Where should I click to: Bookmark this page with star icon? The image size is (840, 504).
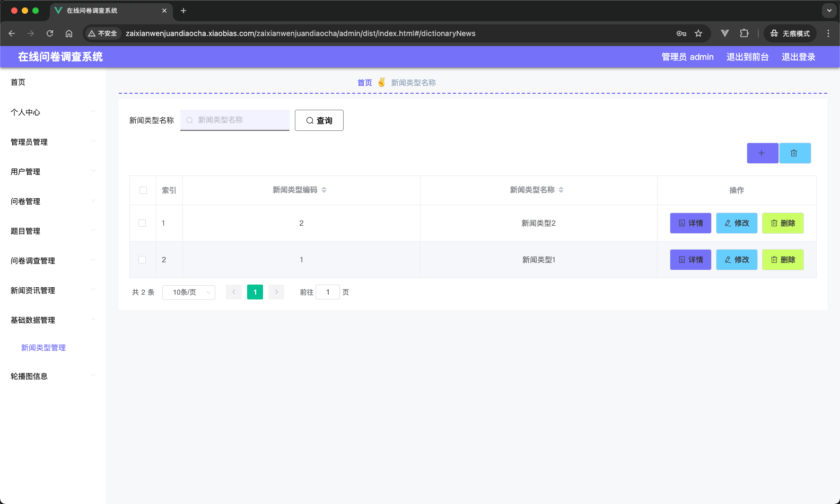[698, 33]
